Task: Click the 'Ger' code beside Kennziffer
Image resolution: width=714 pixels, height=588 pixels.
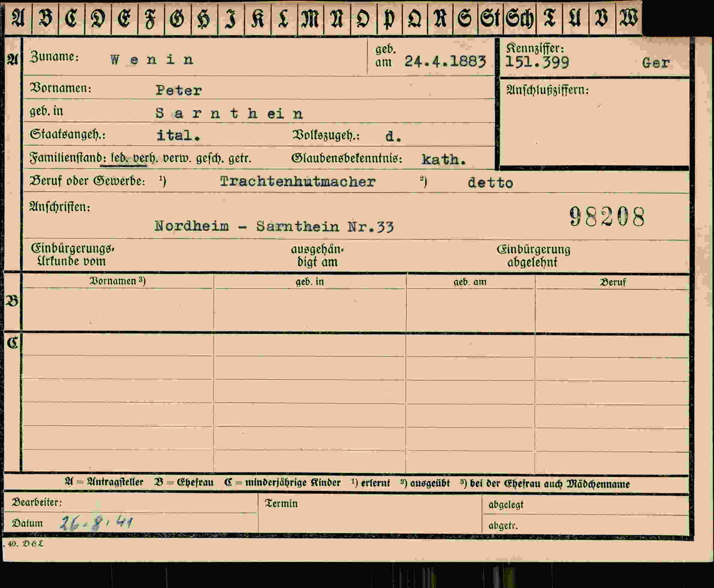Action: click(656, 63)
